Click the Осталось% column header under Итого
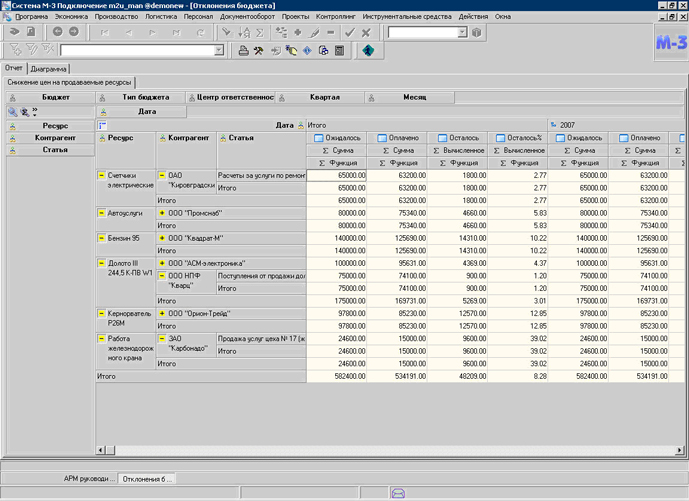The image size is (689, 501). coord(518,138)
